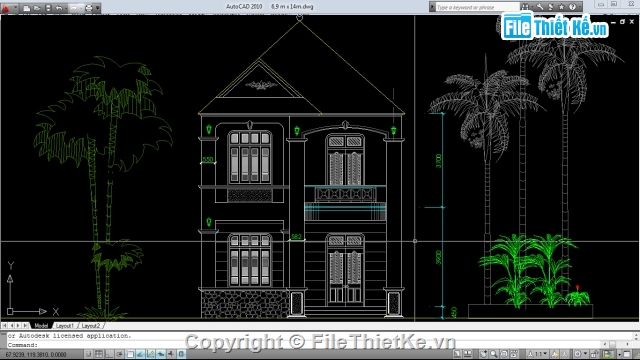This screenshot has height=360, width=640.
Task: Click the Save icon in Quick Access toolbar
Action: 48,8
